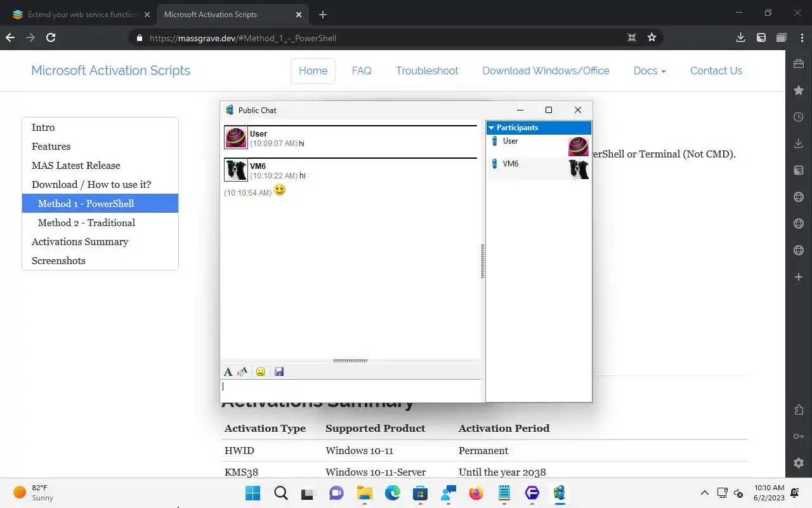The image size is (812, 508).
Task: Open the tab manager icon in browser toolbar
Action: tap(761, 37)
